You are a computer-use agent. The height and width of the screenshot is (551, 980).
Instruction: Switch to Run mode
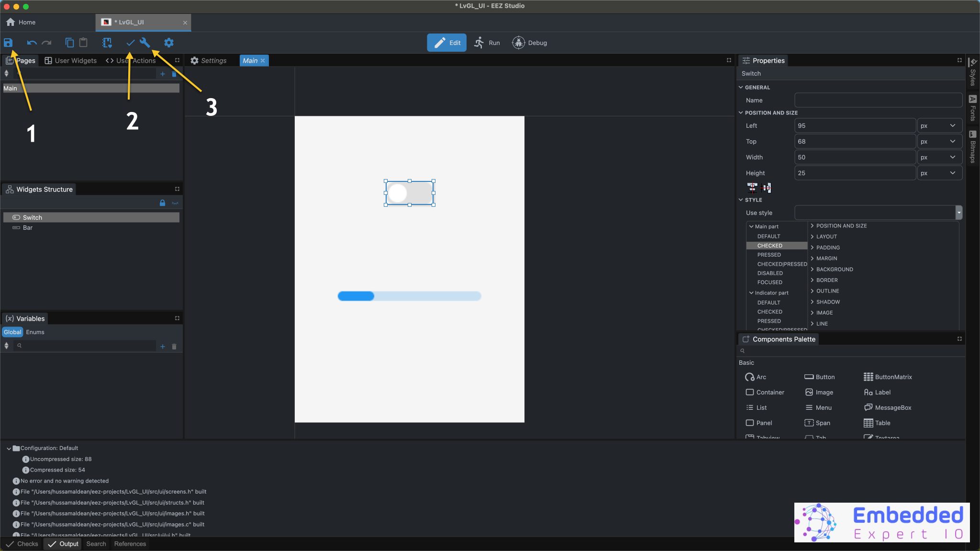488,43
